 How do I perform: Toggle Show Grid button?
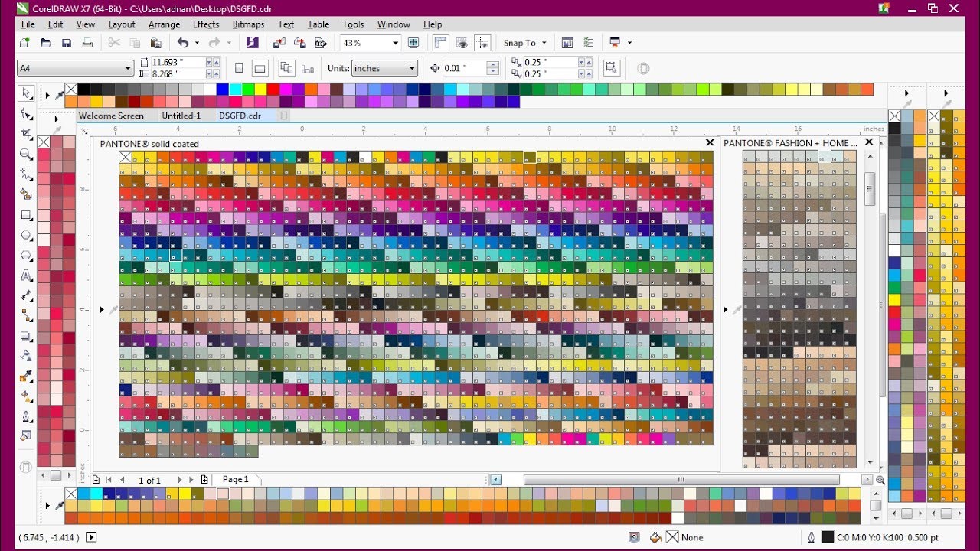click(462, 43)
